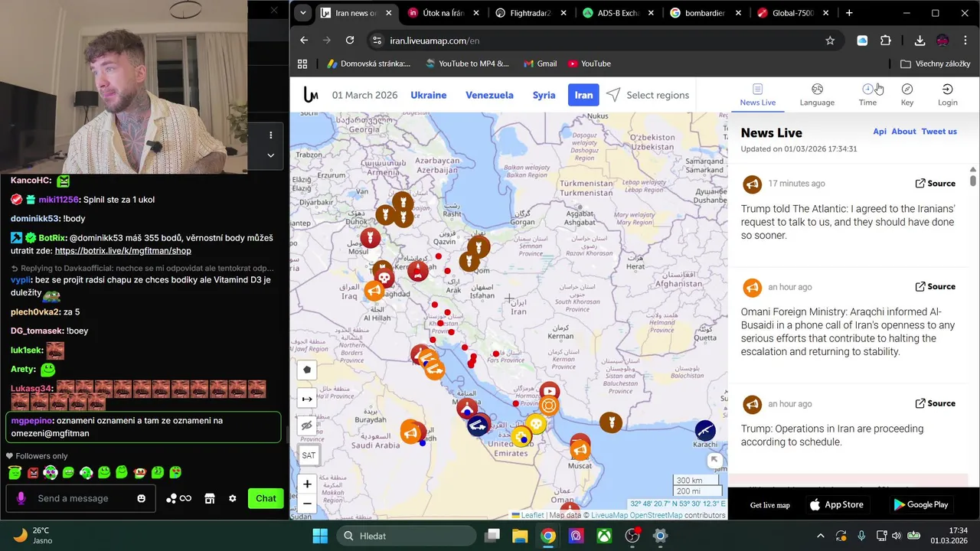The height and width of the screenshot is (551, 980).
Task: Click the lifebuoy marker in Hormozgan
Action: pyautogui.click(x=549, y=406)
